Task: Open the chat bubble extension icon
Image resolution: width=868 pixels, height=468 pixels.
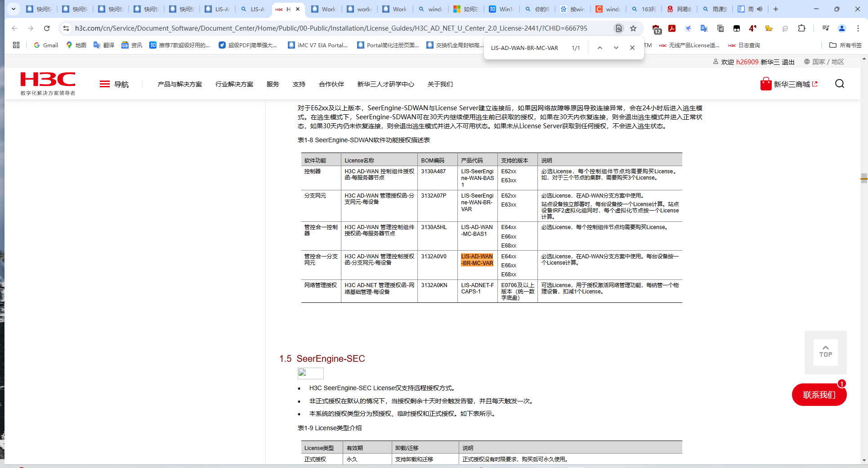Action: coord(785,28)
